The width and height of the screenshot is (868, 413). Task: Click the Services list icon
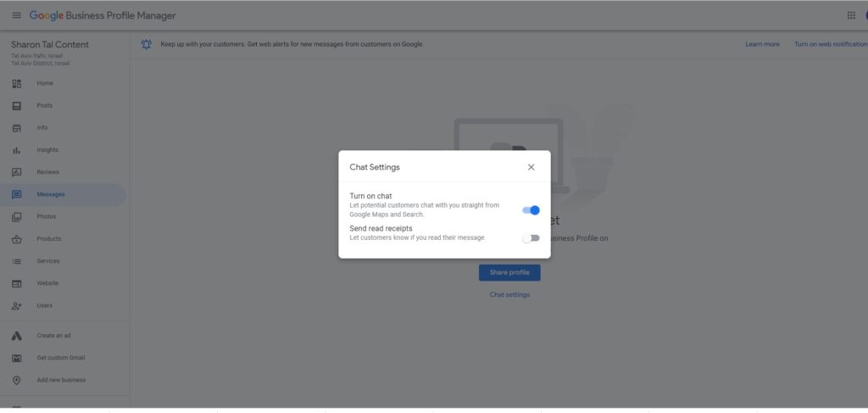[17, 261]
